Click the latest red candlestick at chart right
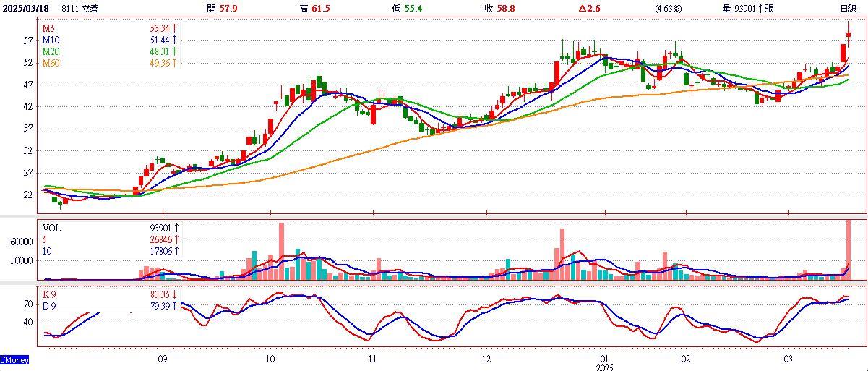The width and height of the screenshot is (868, 371). click(848, 34)
